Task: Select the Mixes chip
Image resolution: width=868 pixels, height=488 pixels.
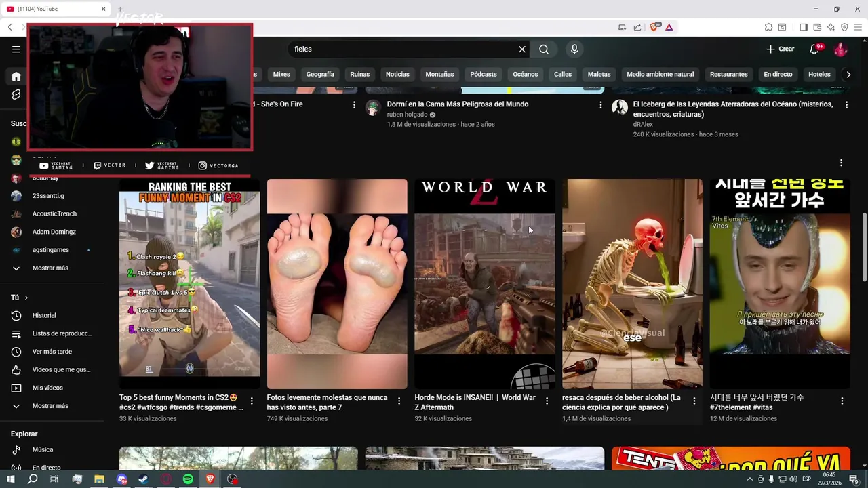Action: pos(281,74)
